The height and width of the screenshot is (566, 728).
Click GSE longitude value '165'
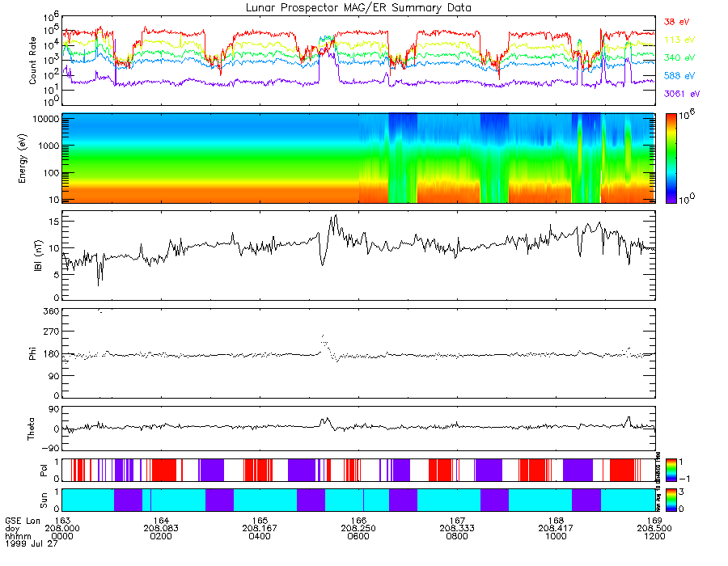pos(260,521)
